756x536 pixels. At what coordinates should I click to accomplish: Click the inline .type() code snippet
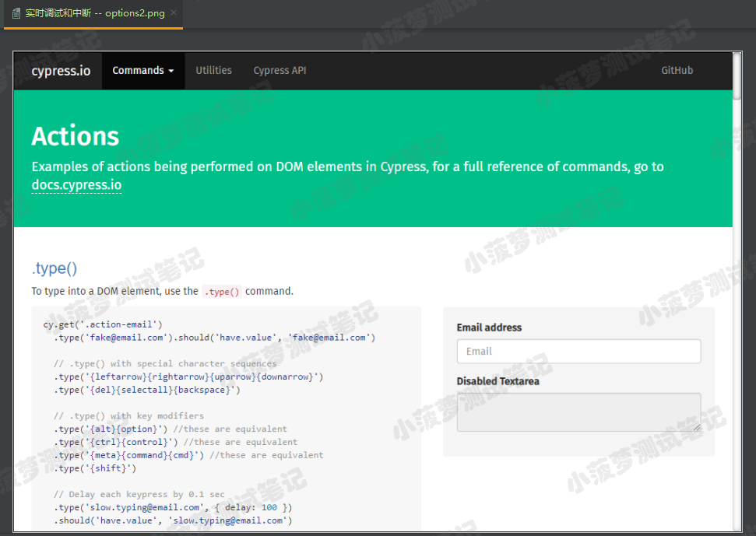tap(222, 292)
